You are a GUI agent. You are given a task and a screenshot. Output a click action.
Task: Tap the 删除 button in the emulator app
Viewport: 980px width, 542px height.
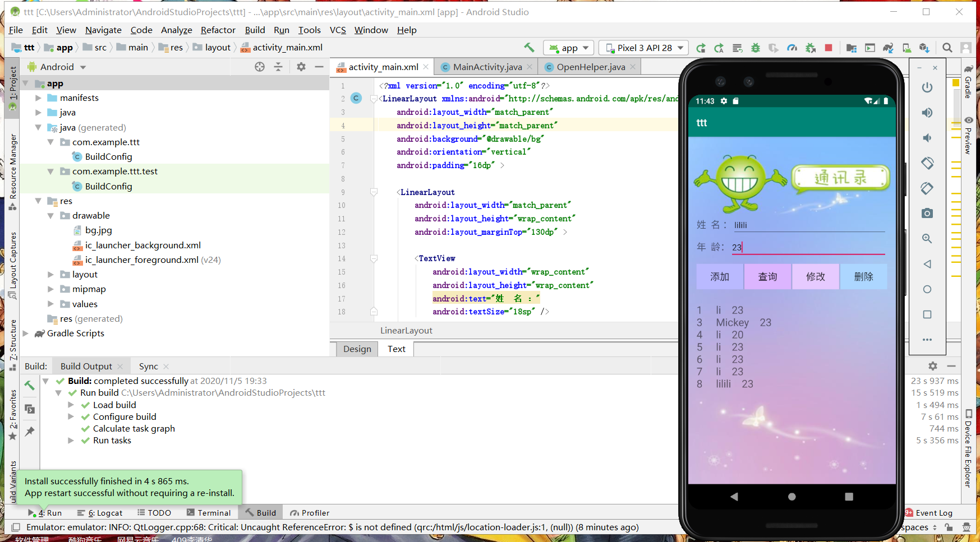(863, 277)
